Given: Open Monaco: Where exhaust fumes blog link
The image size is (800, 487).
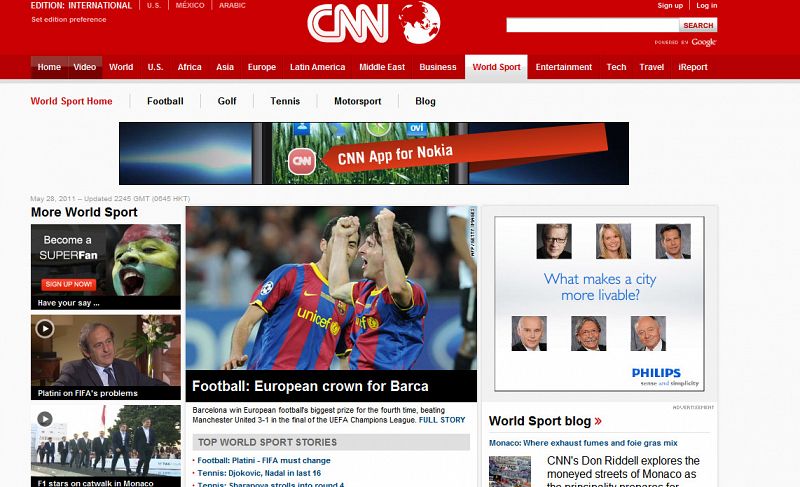Looking at the screenshot, I should click(583, 443).
